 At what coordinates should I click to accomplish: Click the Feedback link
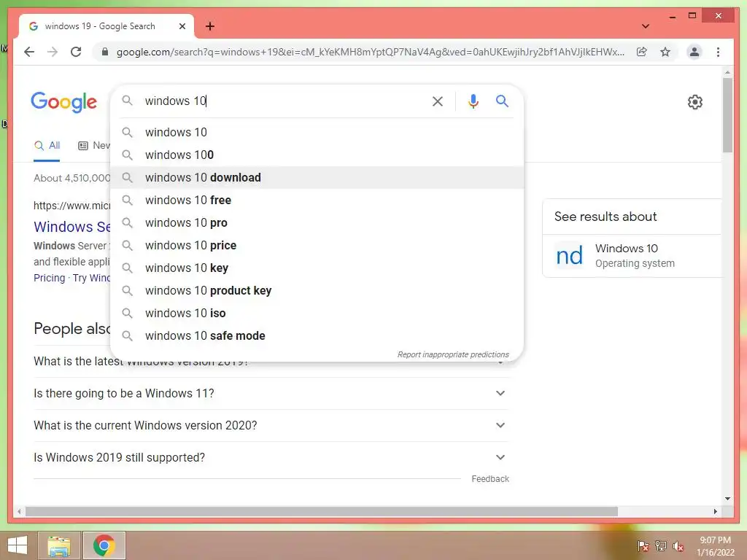point(490,478)
